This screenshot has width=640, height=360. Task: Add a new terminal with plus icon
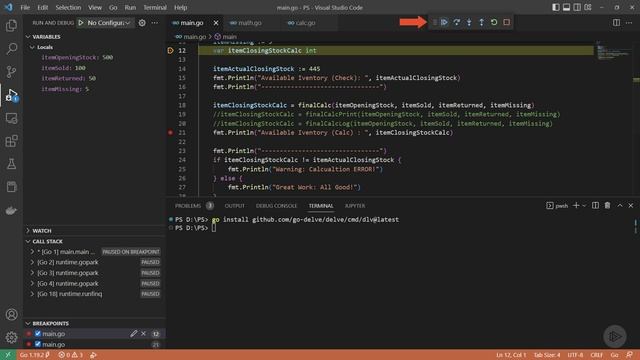point(576,206)
